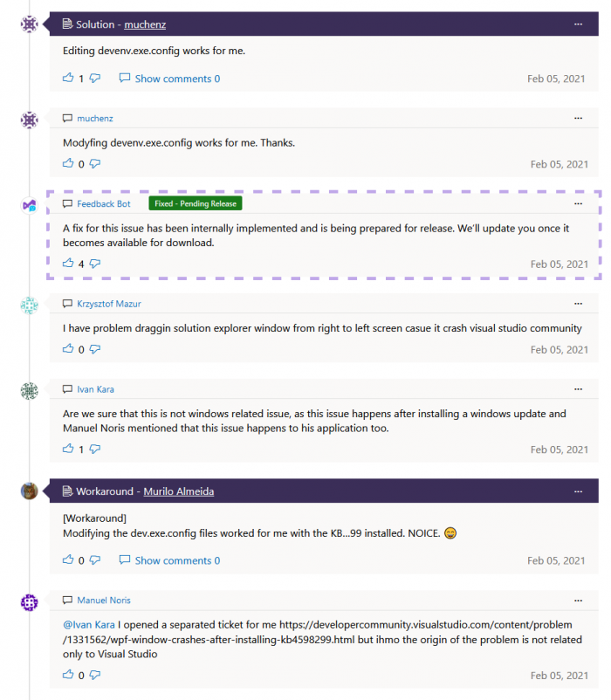Open more options on Feedback Bot comment

click(x=578, y=203)
